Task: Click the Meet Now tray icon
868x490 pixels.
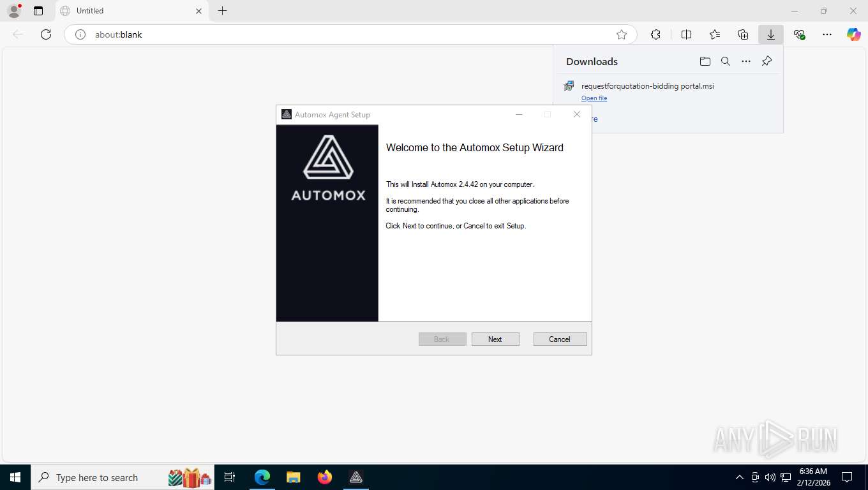Action: click(755, 477)
